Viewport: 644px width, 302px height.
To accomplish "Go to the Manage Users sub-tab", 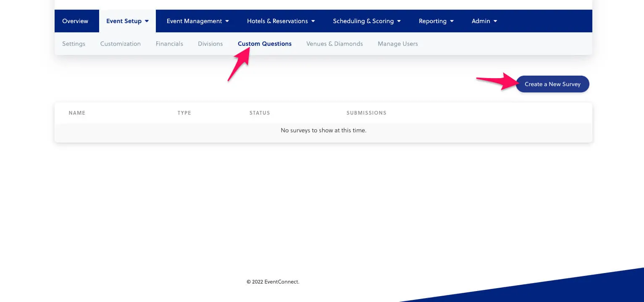I will click(398, 44).
